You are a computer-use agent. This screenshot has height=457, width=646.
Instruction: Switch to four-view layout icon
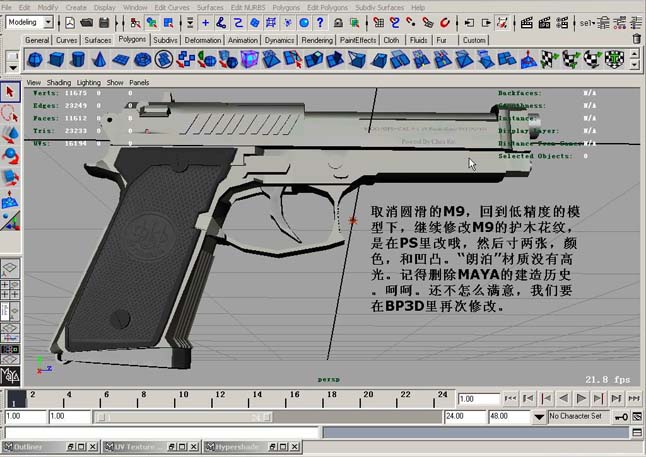(x=10, y=290)
